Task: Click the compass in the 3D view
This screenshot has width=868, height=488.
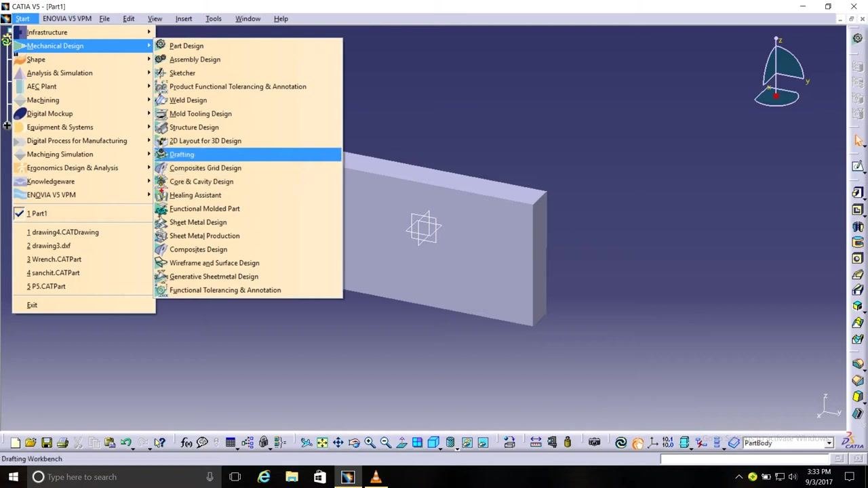Action: (781, 73)
